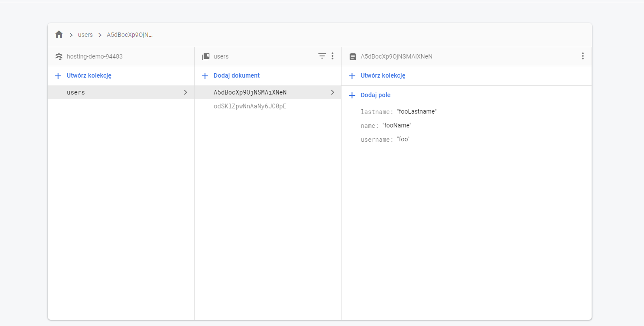Click Utwórz kolekcję in the document panel
Image resolution: width=644 pixels, height=326 pixels.
383,75
